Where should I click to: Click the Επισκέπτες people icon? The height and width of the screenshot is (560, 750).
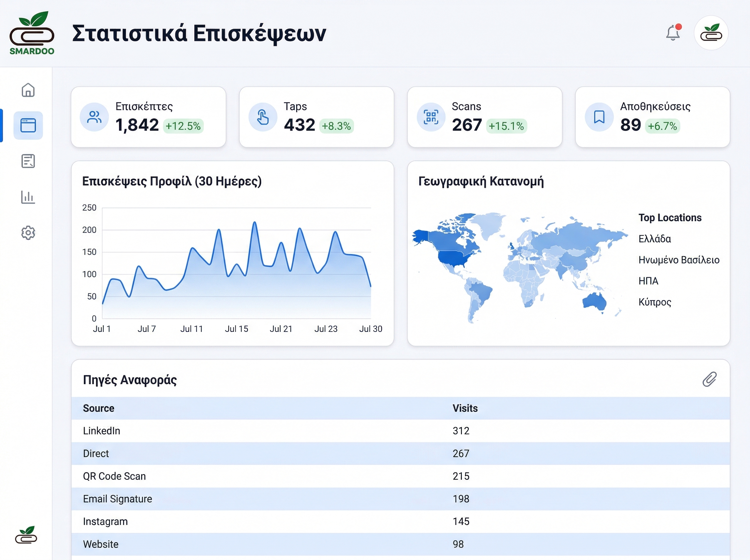tap(94, 117)
